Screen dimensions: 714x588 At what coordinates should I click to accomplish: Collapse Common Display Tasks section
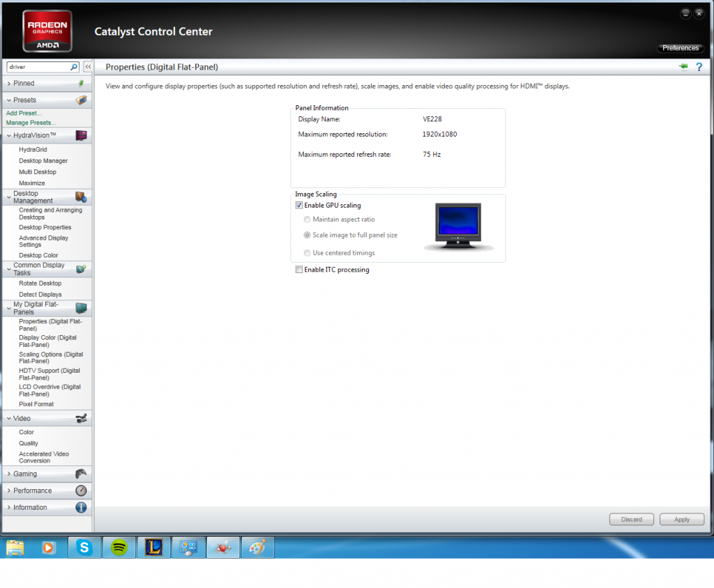[x=8, y=269]
